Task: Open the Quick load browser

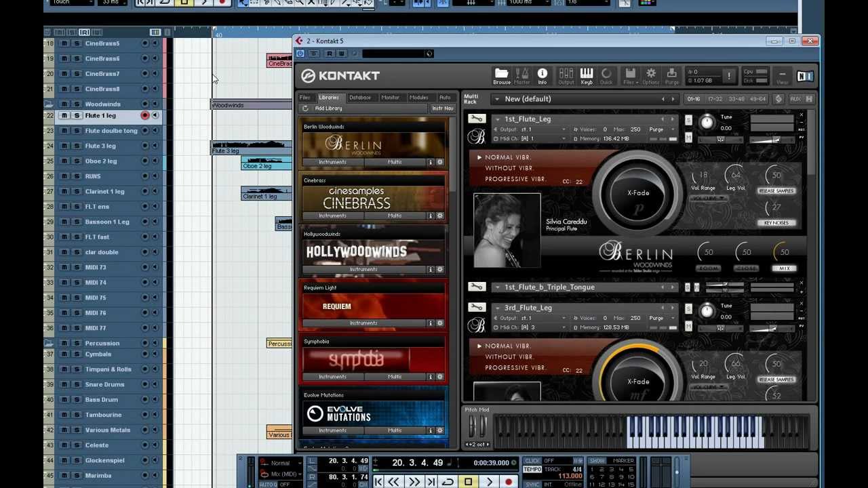Action: (606, 76)
